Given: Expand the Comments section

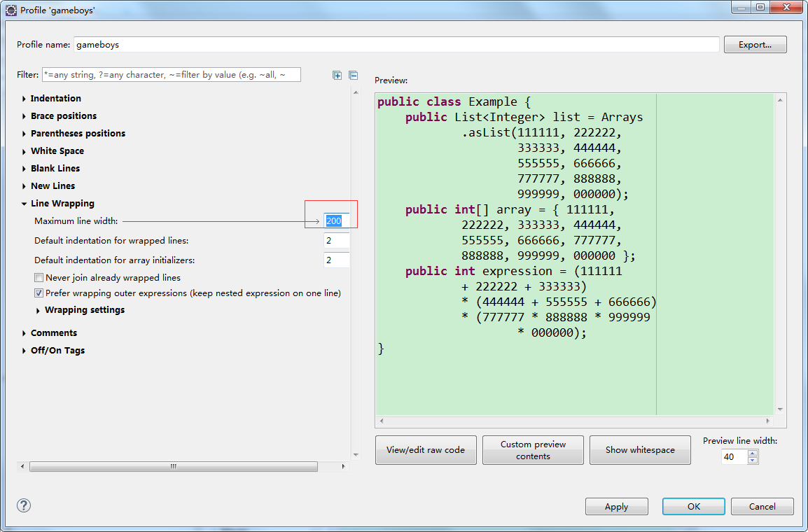Looking at the screenshot, I should 24,333.
